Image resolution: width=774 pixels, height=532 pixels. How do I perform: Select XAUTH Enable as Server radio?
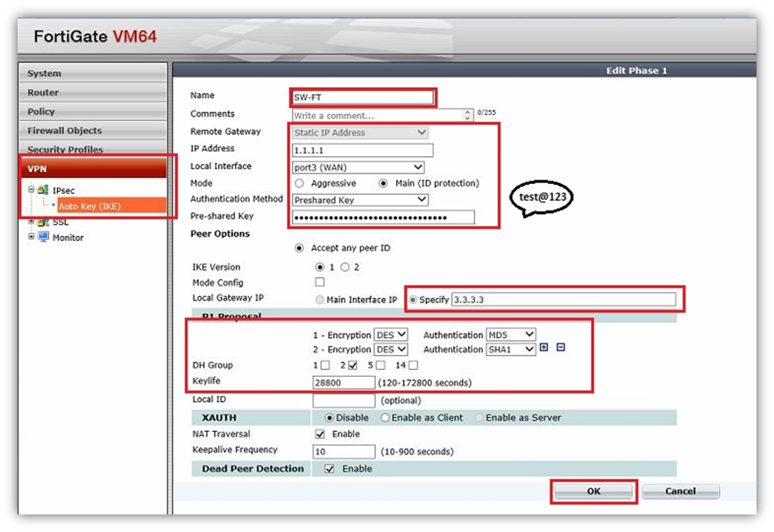click(x=479, y=417)
